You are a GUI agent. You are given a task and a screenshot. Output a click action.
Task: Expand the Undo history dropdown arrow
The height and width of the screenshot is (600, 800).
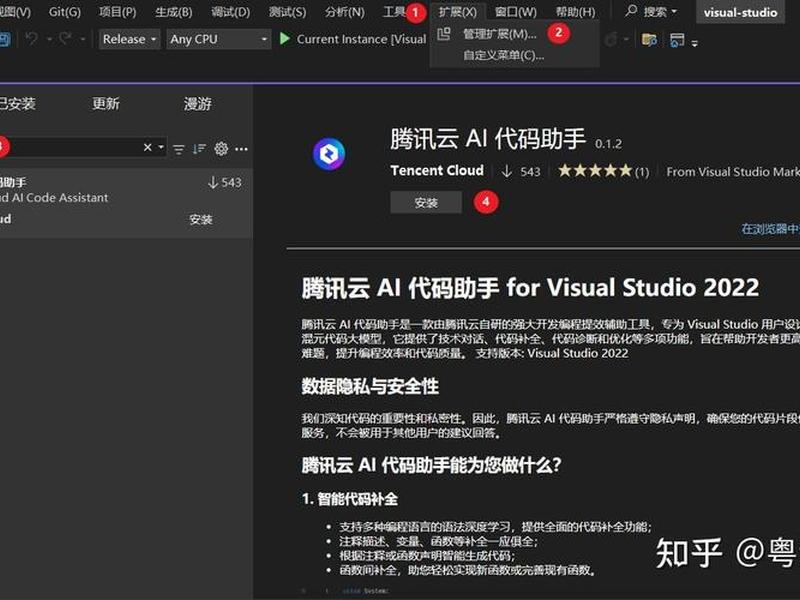tap(49, 39)
